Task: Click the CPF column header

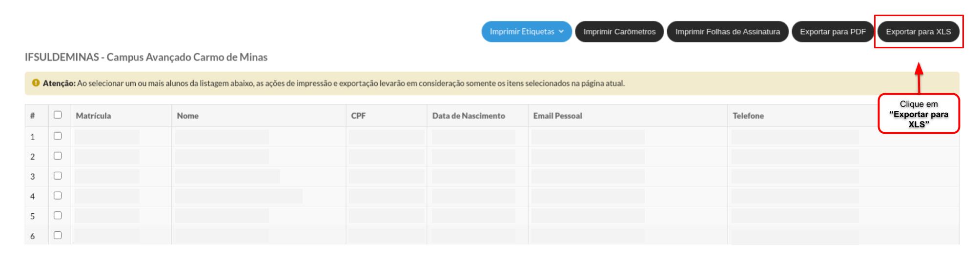Action: coord(358,116)
